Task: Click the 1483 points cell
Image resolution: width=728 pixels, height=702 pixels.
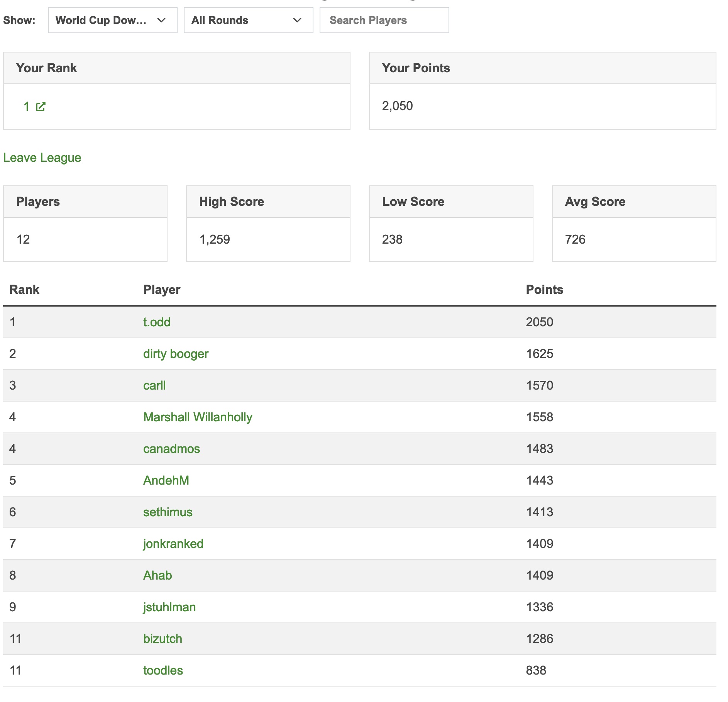Action: 540,449
